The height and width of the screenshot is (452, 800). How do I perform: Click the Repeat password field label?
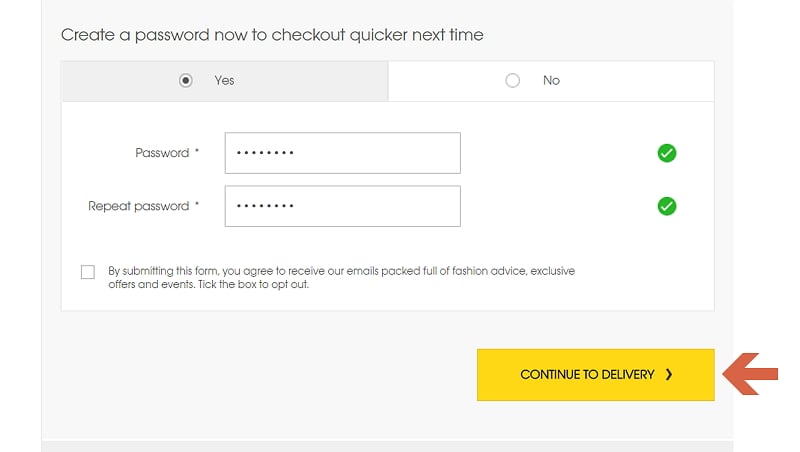click(x=138, y=206)
